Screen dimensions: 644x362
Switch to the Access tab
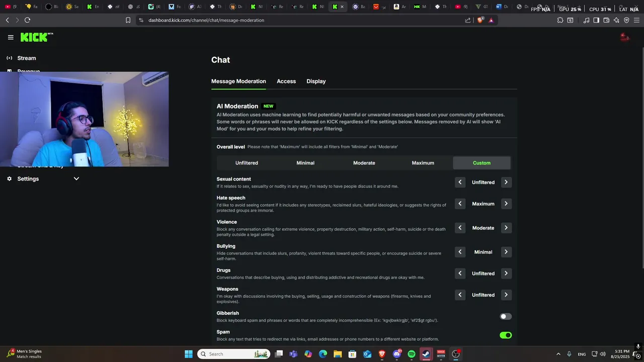click(286, 81)
